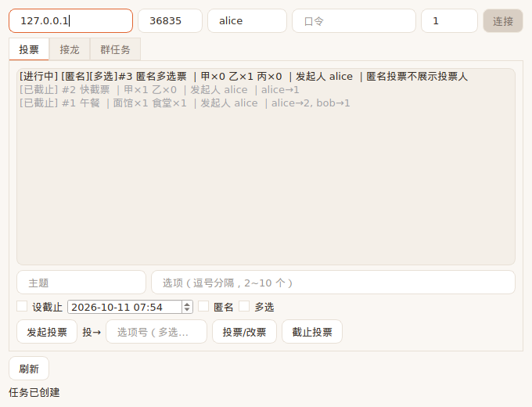
Task: Click the 主题 topic input field
Action: coord(81,283)
